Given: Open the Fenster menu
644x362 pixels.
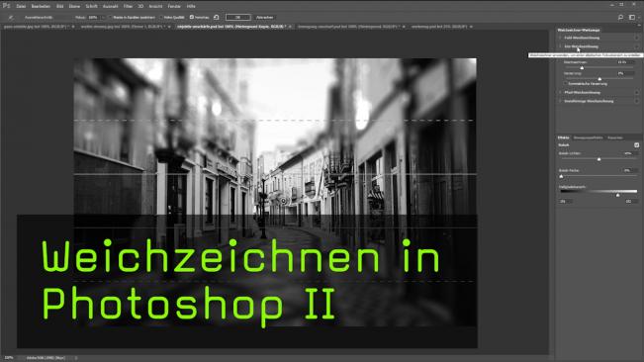Looking at the screenshot, I should [x=174, y=6].
